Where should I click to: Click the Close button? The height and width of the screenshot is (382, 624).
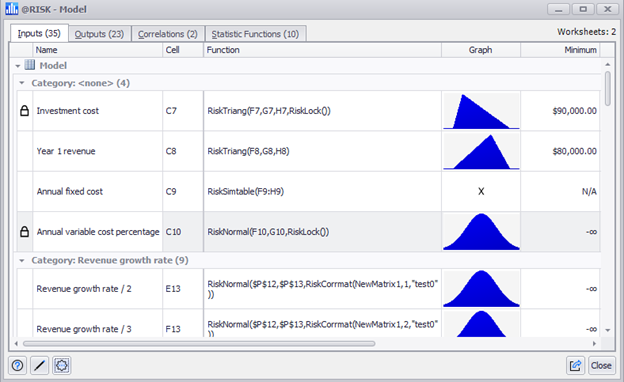click(x=601, y=365)
